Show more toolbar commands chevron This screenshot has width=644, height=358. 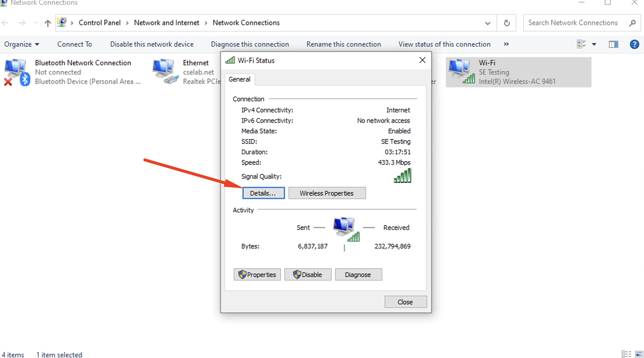click(x=506, y=44)
